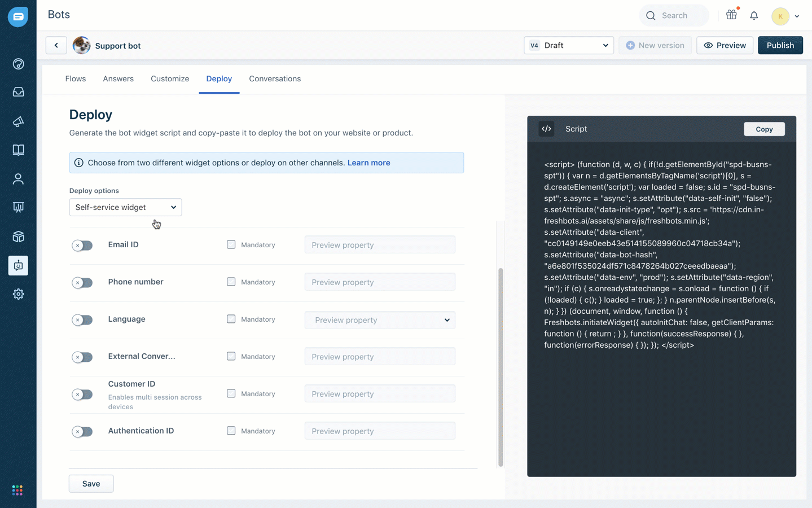
Task: Click the code brackets icon in Script panel
Action: [546, 129]
